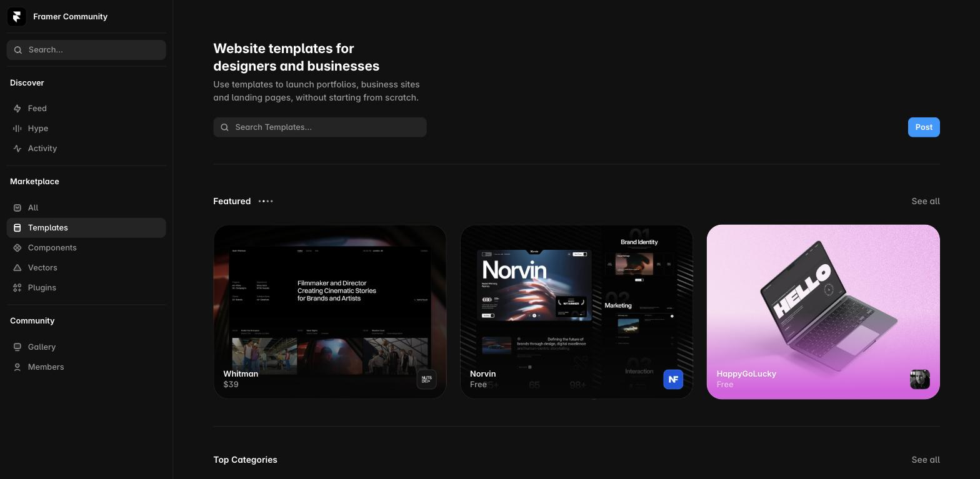This screenshot has width=980, height=479.
Task: Open the Norvin template card
Action: [576, 312]
